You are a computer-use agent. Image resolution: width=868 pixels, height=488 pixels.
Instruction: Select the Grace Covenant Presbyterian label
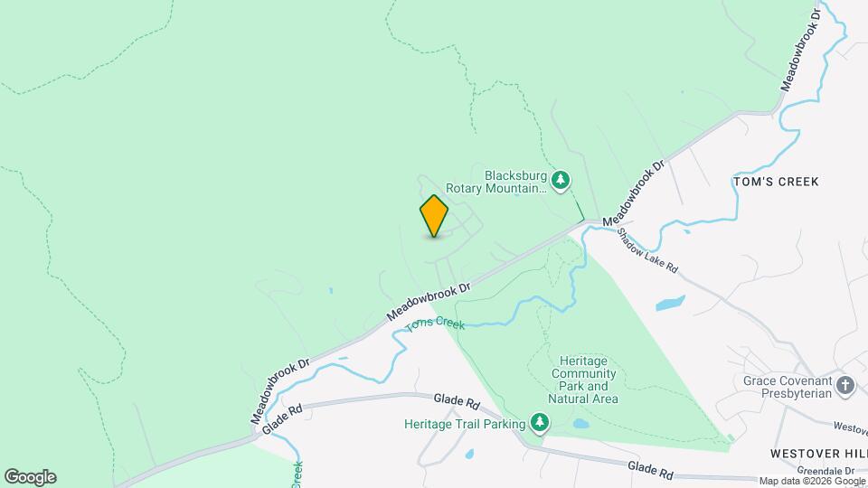coord(788,388)
